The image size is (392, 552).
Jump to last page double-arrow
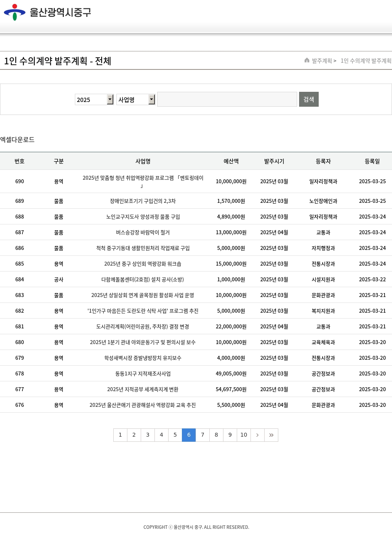(271, 435)
